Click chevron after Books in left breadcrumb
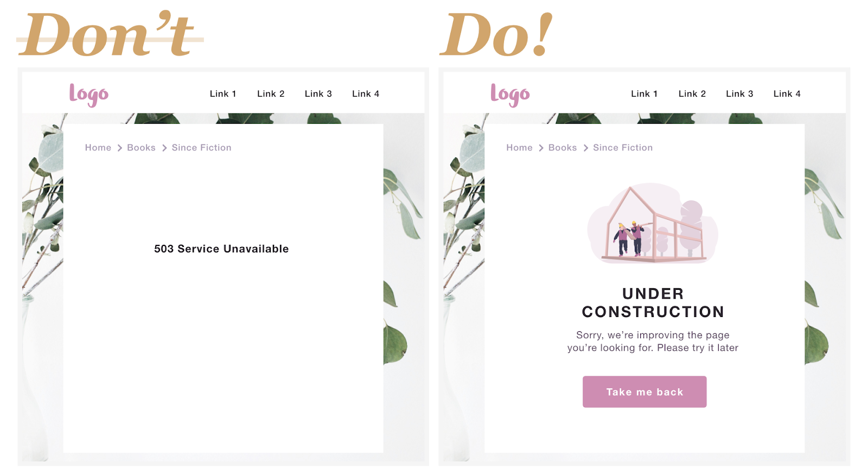The image size is (868, 475). coord(164,148)
